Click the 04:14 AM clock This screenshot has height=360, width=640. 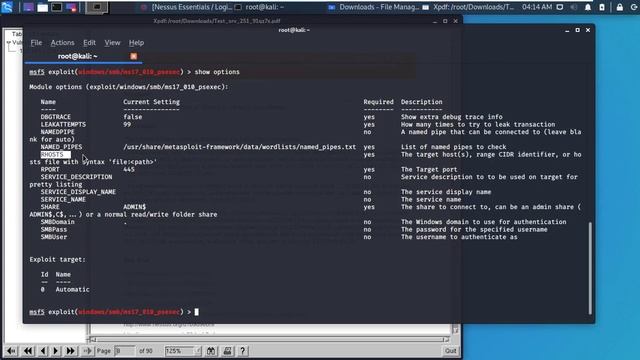coord(537,7)
